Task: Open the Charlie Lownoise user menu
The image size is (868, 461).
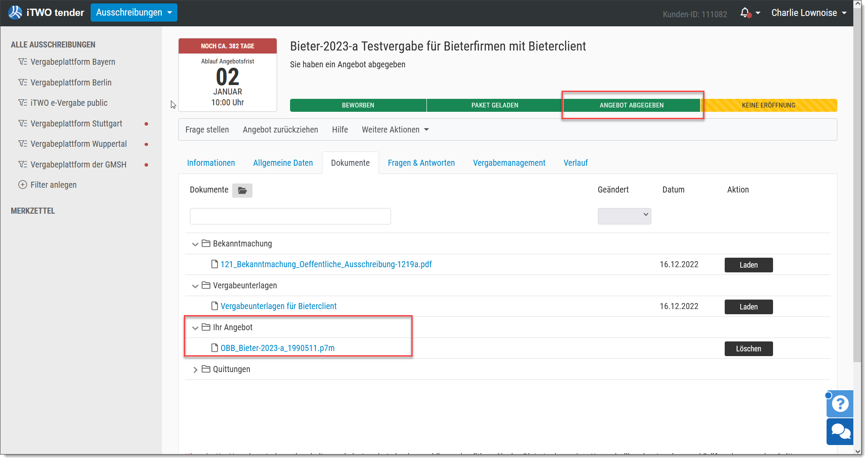Action: pyautogui.click(x=809, y=13)
